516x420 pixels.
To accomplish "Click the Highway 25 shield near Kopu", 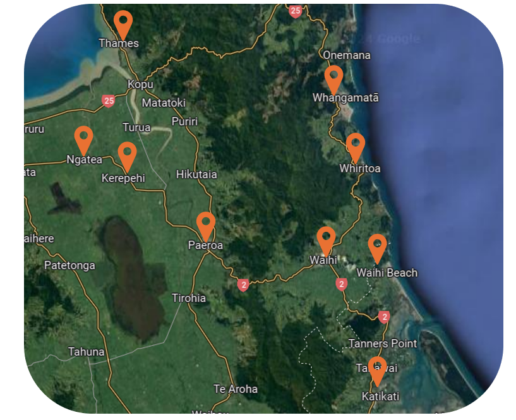I will click(x=108, y=100).
